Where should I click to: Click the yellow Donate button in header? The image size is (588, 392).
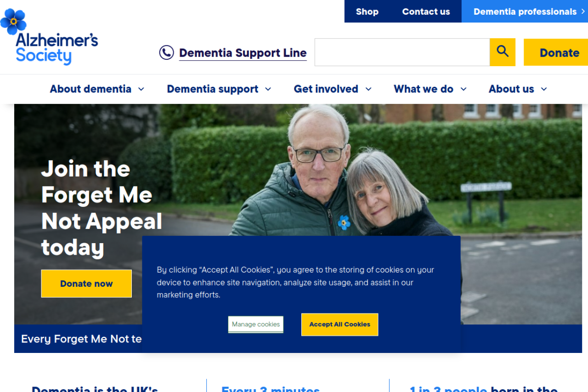(556, 52)
